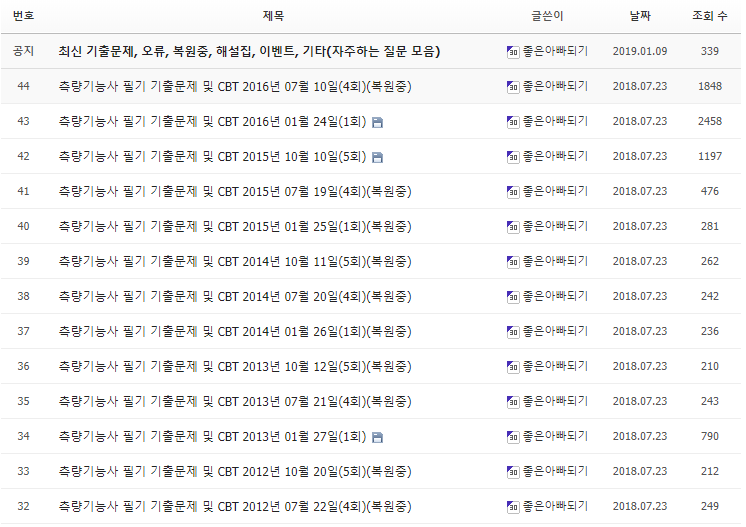Image resolution: width=746 pixels, height=527 pixels.
Task: Open the 2014년 10월 11일(5회) exam post
Action: (234, 262)
